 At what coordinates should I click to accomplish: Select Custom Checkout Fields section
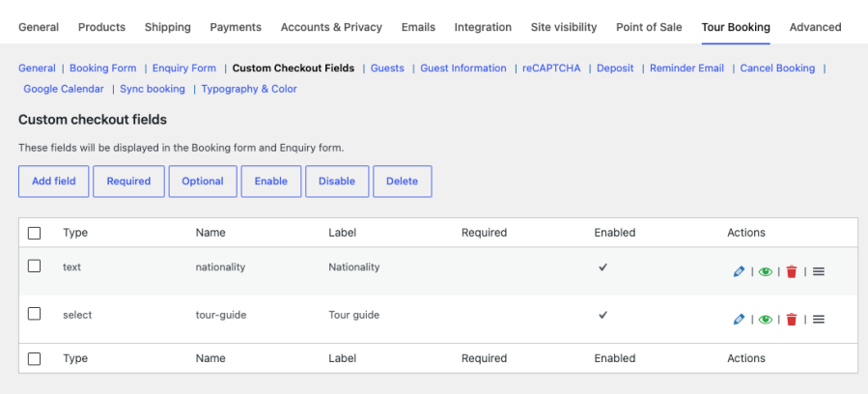[294, 68]
